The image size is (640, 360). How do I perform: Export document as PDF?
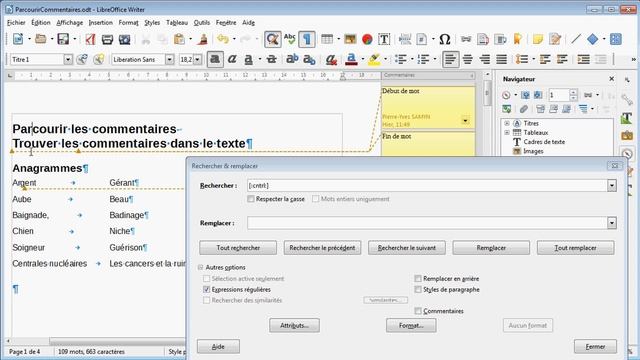90,39
